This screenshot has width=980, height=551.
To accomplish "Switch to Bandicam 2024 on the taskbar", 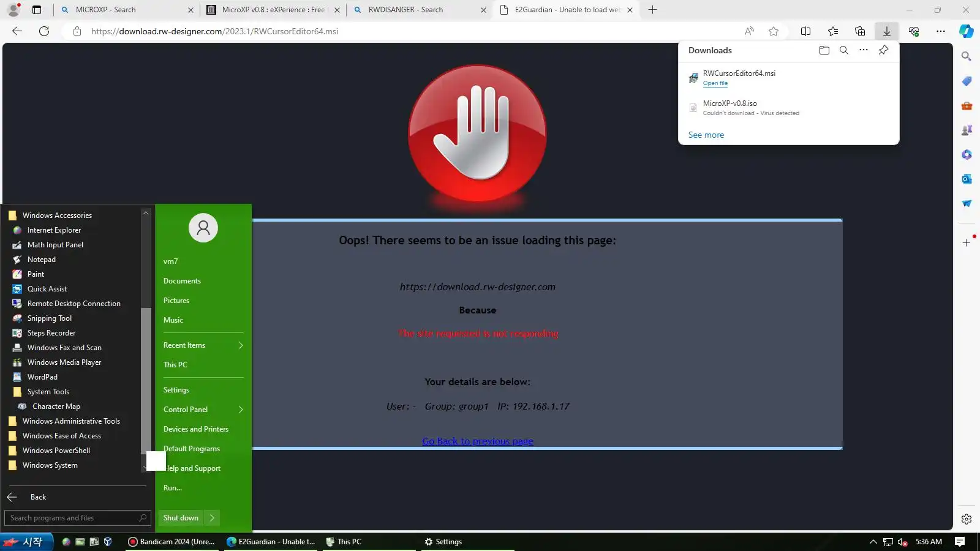I will point(171,542).
